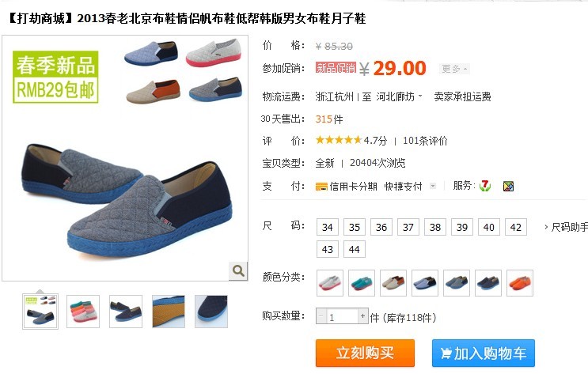Click the 立刻购买 buy now button
This screenshot has width=588, height=374.
365,353
